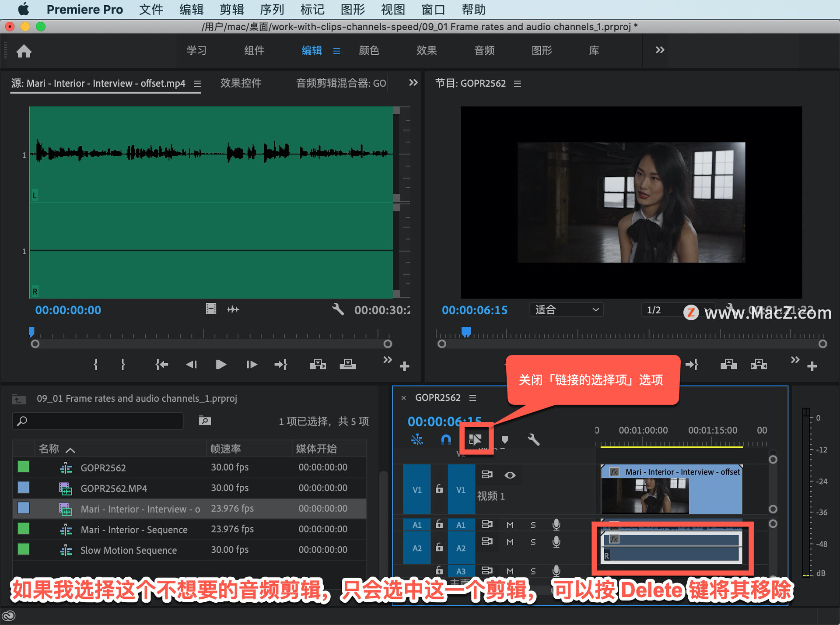Enable voice-over record on A1
Screen dimensions: 840x625
coord(556,524)
